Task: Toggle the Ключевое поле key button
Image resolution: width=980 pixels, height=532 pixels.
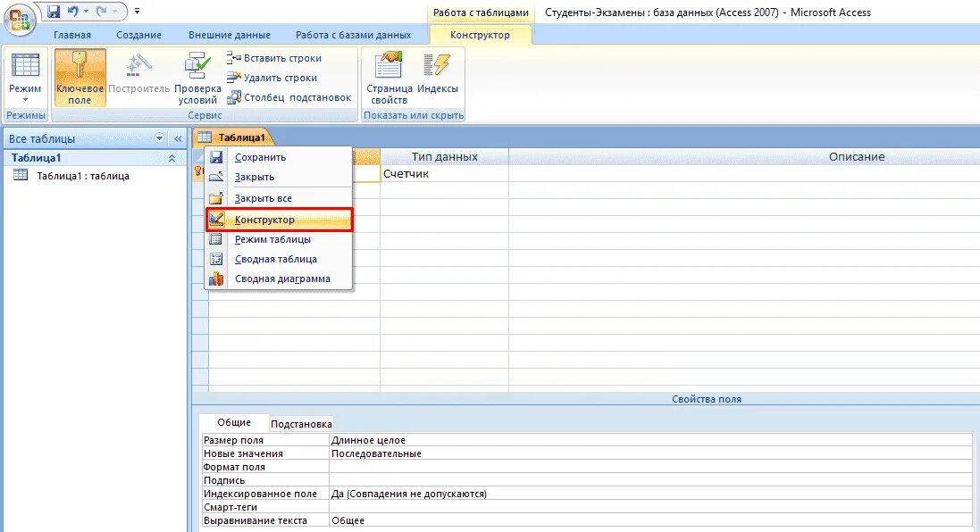Action: 80,78
